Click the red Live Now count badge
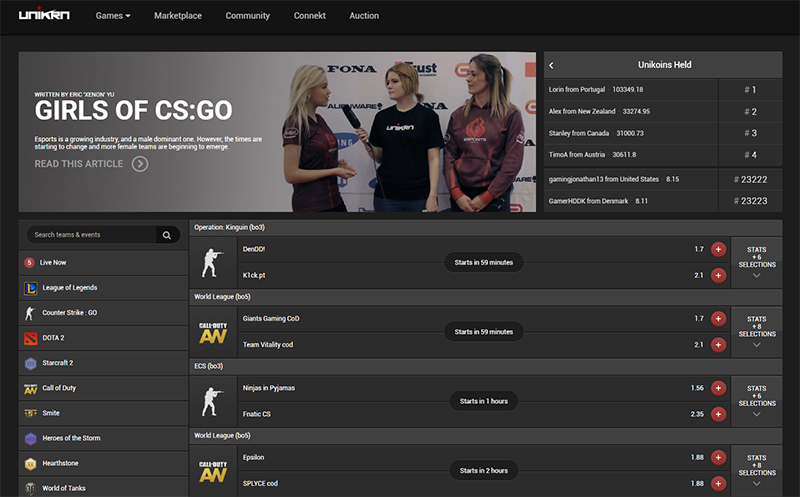The width and height of the screenshot is (800, 497). click(x=29, y=262)
